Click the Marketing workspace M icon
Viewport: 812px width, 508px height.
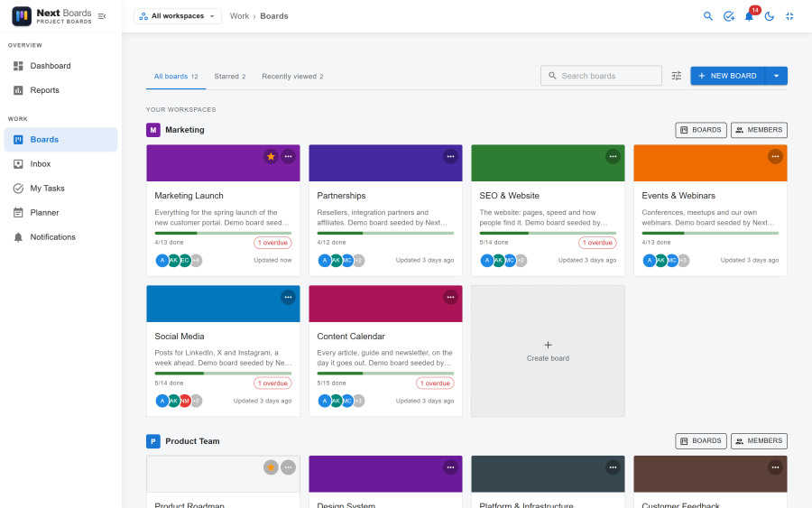[x=153, y=130]
